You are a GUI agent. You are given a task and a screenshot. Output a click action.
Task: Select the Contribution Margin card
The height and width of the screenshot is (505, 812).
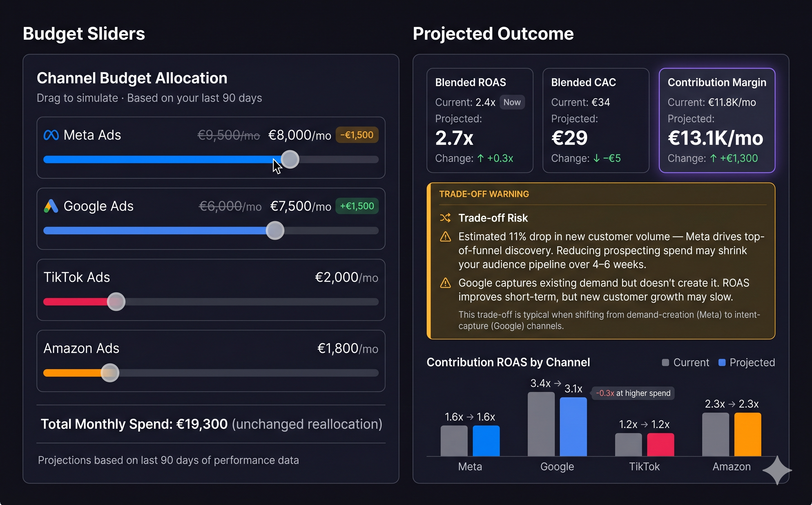point(717,120)
